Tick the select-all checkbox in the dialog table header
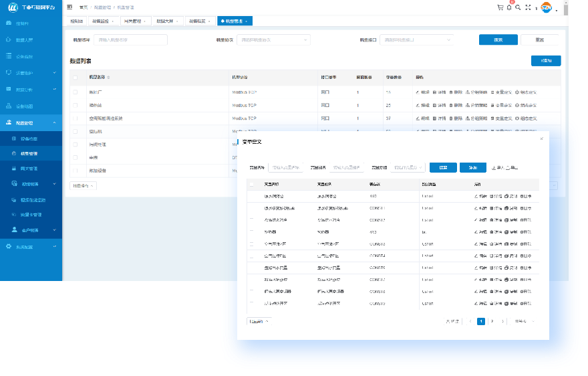588x376 pixels. (252, 183)
